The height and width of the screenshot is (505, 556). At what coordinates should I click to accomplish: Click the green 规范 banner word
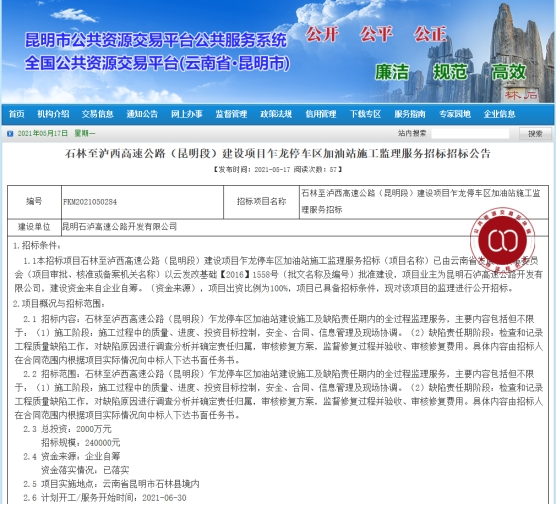pos(450,72)
